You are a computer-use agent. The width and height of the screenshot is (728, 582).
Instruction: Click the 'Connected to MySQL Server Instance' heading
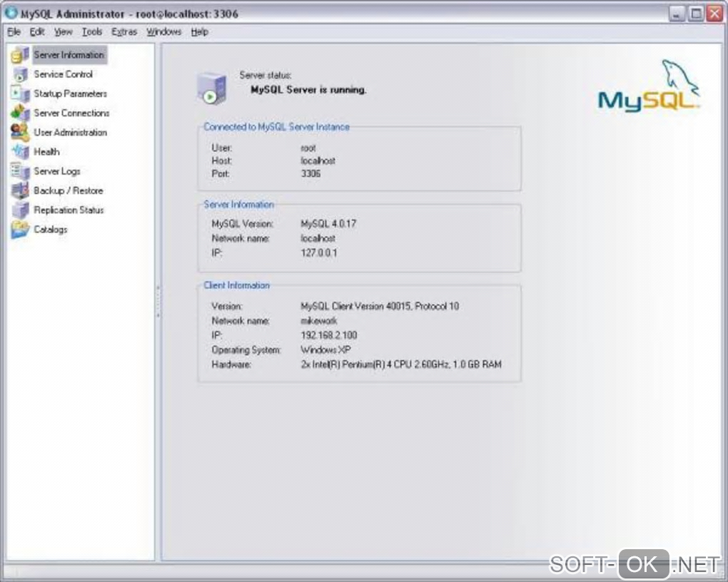pos(276,127)
